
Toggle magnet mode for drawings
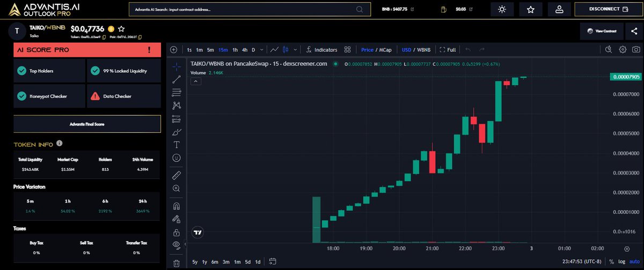177,206
